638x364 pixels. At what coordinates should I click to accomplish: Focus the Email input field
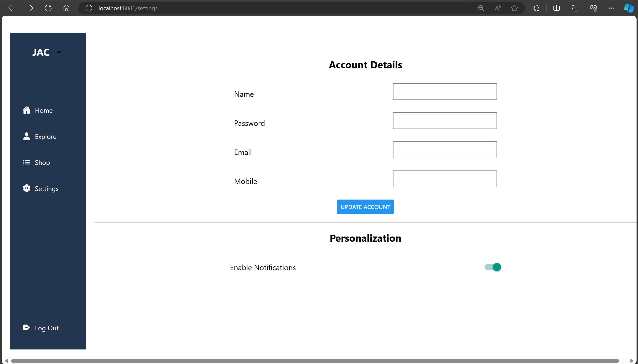point(445,150)
